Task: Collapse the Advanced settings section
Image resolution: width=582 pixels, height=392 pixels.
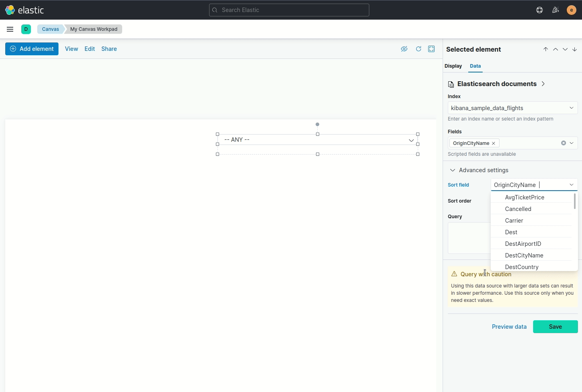Action: click(479, 170)
